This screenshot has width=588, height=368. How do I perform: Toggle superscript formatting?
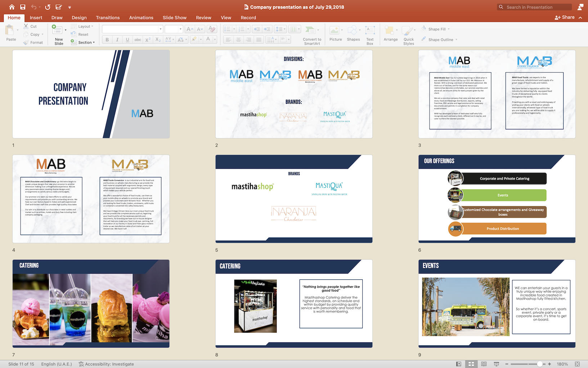[148, 40]
